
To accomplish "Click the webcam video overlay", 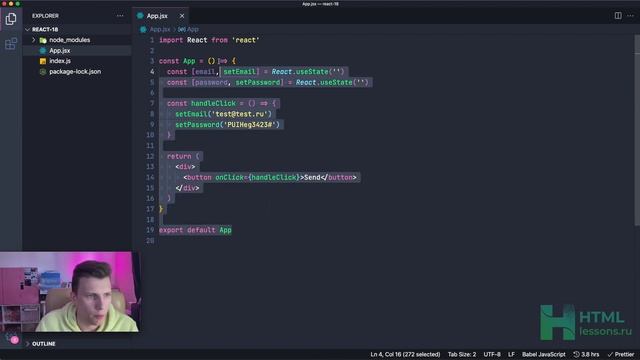I will coord(69,291).
